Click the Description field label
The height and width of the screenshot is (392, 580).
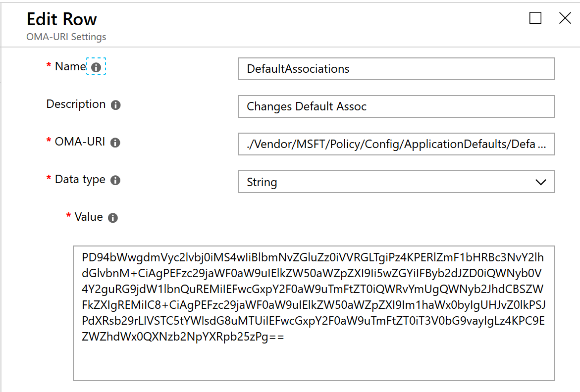tap(76, 104)
